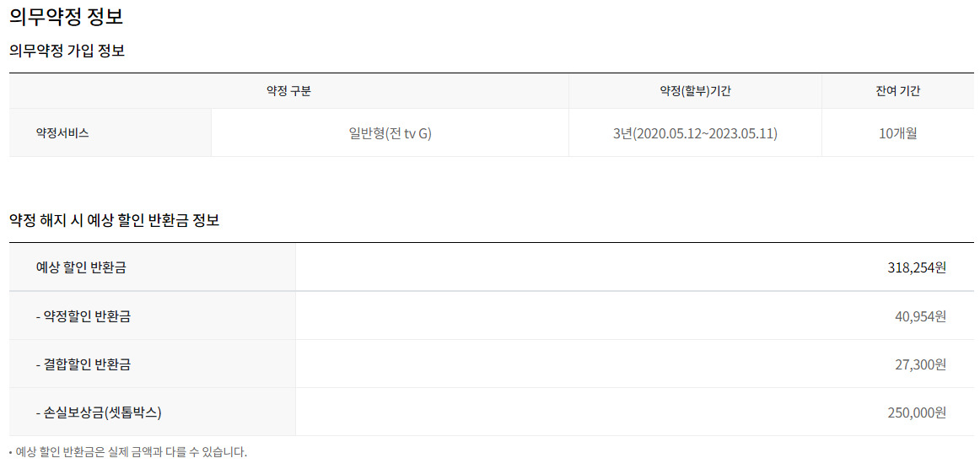Click the '약정(할부)기간' column header
The width and height of the screenshot is (980, 469).
695,91
